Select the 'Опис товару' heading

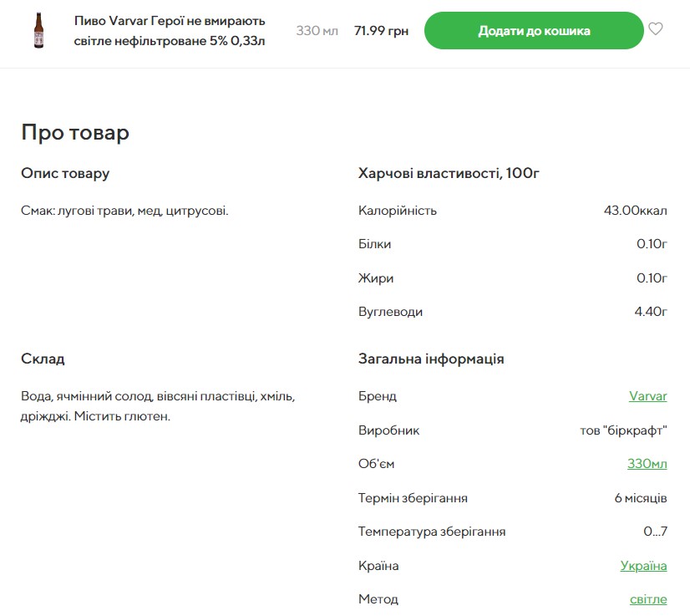click(x=65, y=174)
